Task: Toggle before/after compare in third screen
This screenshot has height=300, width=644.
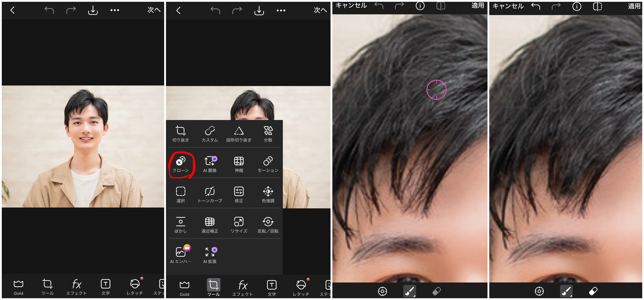Action: tap(441, 5)
